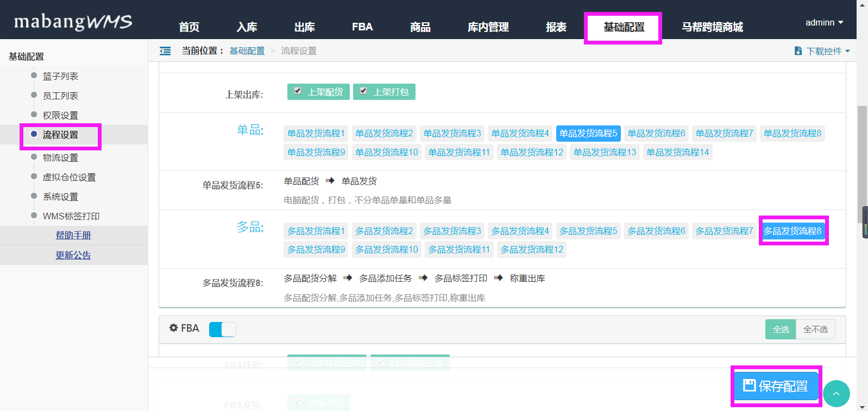The width and height of the screenshot is (868, 411).
Task: Choose 多品发货流程6
Action: click(656, 231)
